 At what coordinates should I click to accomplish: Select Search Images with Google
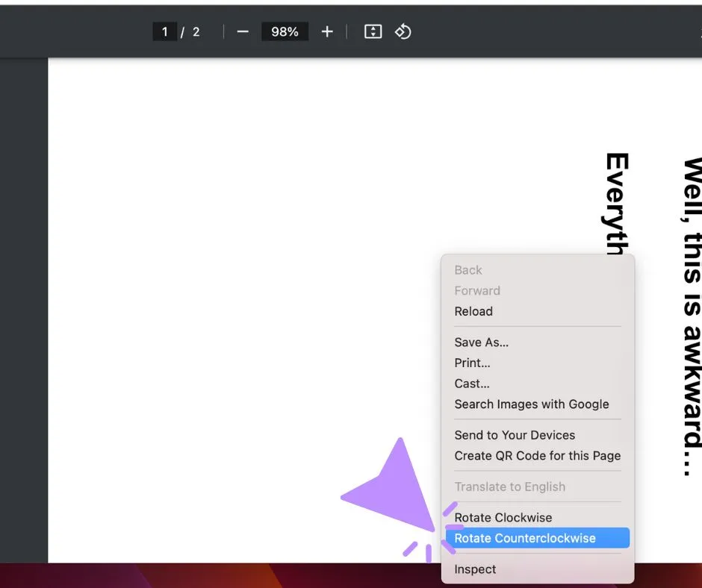click(x=532, y=404)
